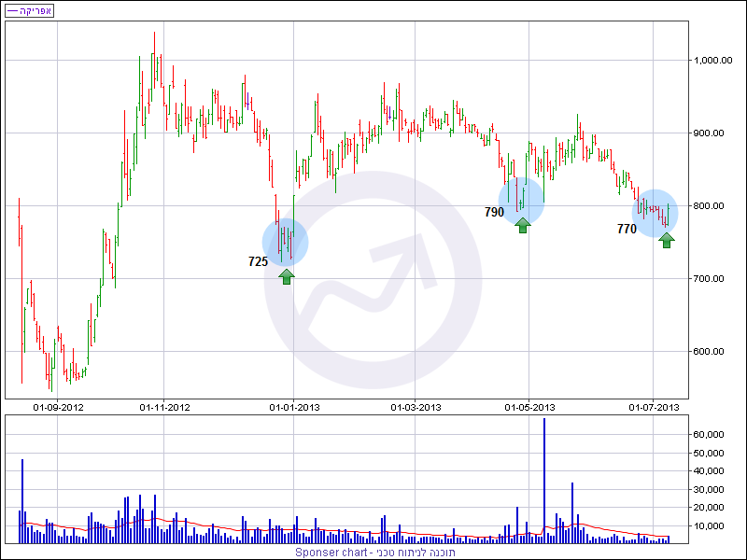Click the 01-09-2012 date label
The width and height of the screenshot is (747, 560).
coord(59,407)
